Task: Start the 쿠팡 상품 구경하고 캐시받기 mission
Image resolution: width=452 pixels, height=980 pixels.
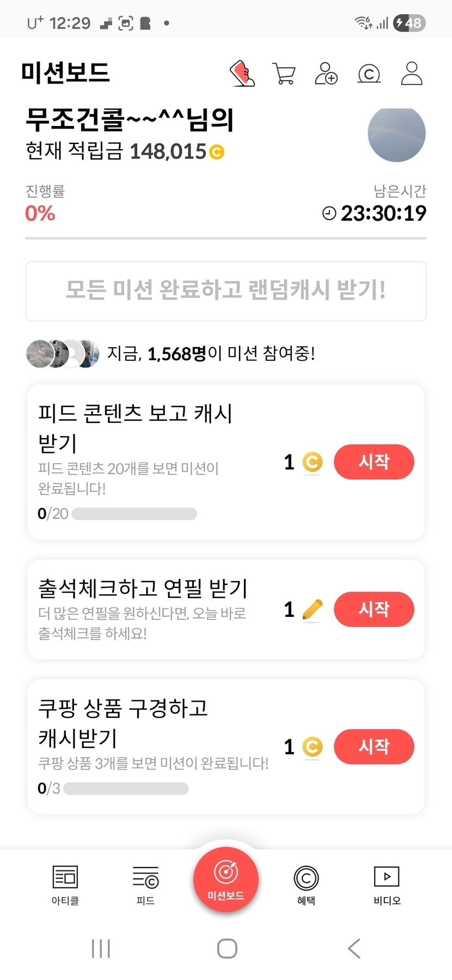Action: tap(374, 746)
